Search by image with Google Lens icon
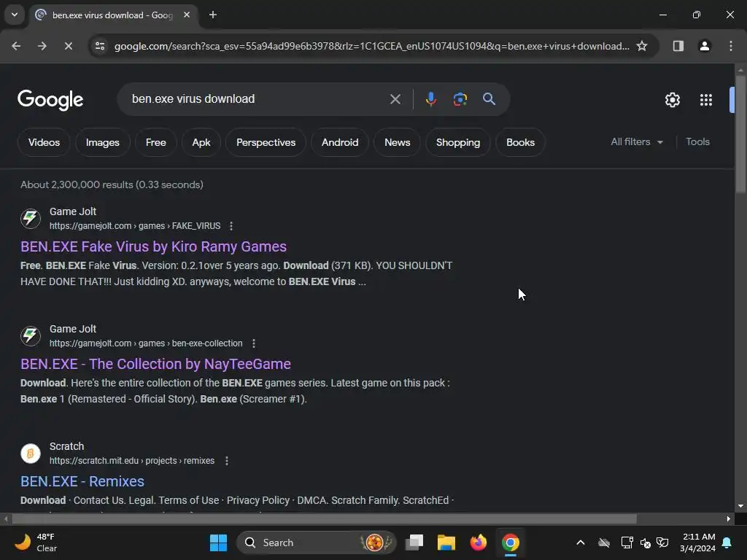Viewport: 747px width, 560px height. 460,99
